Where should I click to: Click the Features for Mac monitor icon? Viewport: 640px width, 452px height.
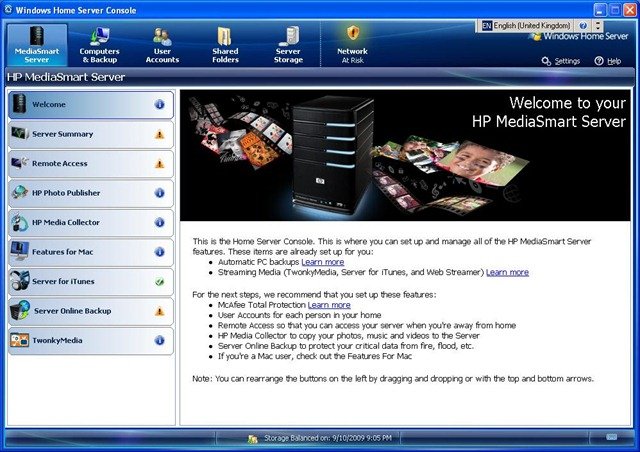point(20,251)
